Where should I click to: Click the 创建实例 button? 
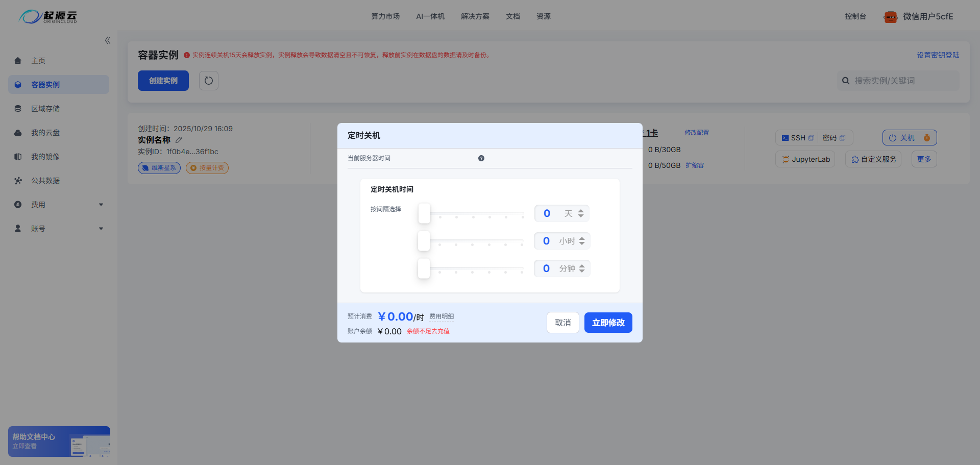click(163, 81)
